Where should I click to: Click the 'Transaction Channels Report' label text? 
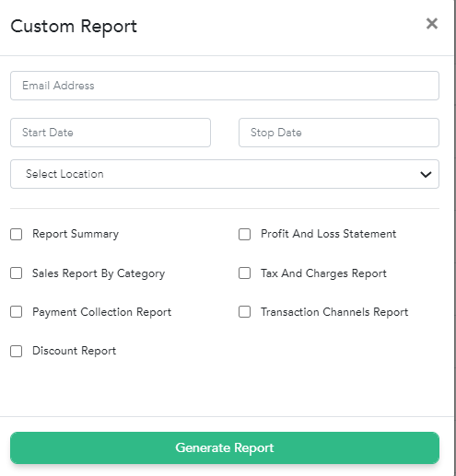pos(334,312)
